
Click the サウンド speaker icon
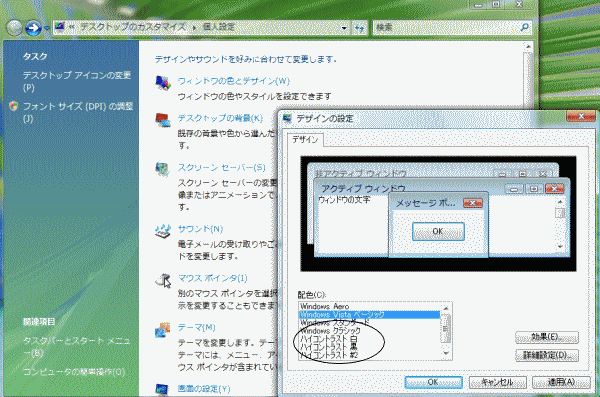coord(163,231)
